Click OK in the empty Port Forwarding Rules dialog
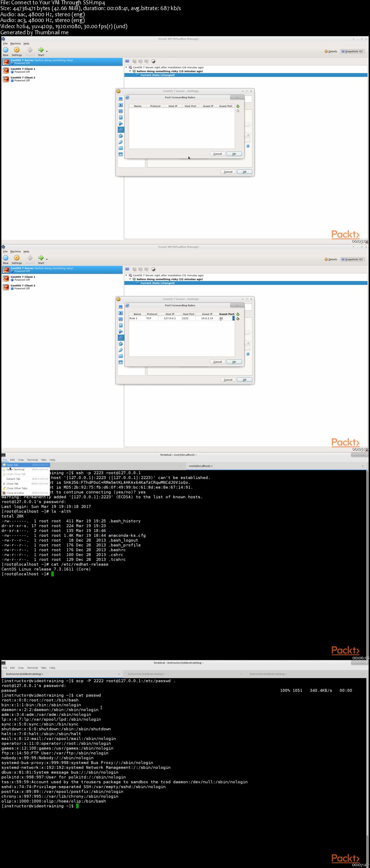This screenshot has height=868, width=370. [x=234, y=154]
